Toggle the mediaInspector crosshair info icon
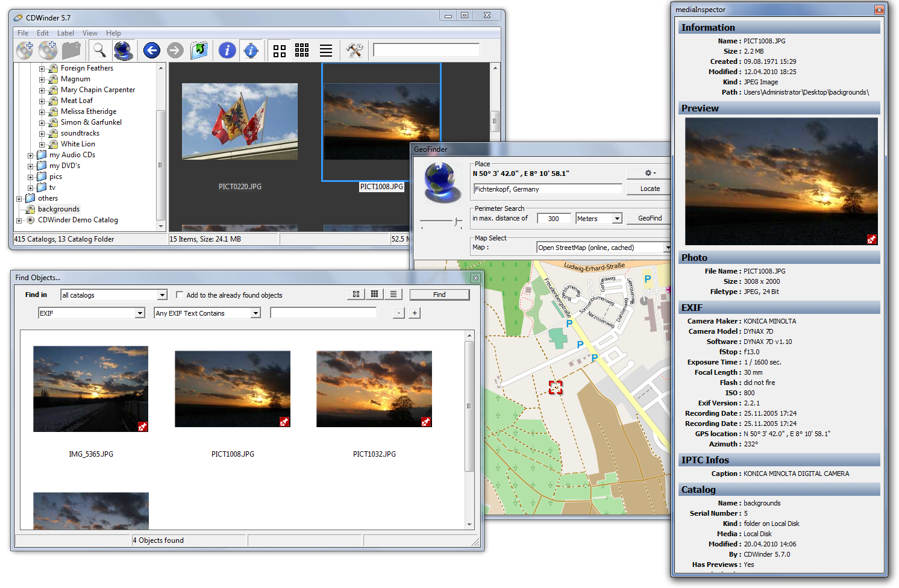 click(251, 51)
